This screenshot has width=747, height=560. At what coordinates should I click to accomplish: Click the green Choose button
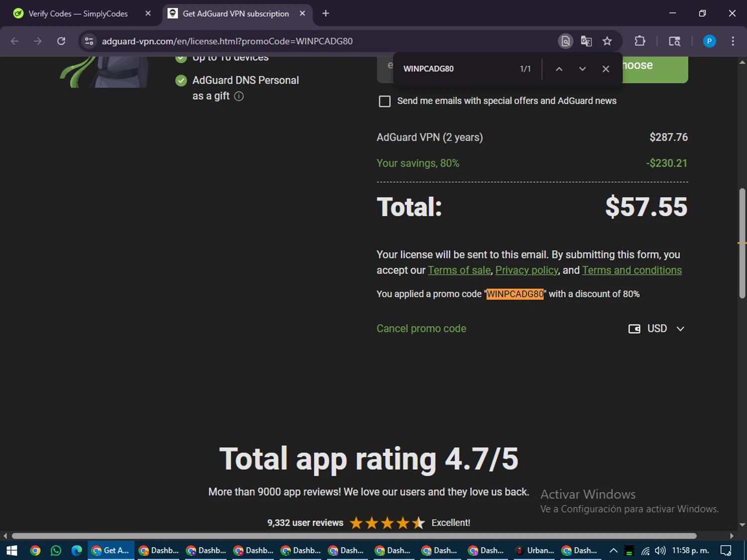[x=655, y=69]
